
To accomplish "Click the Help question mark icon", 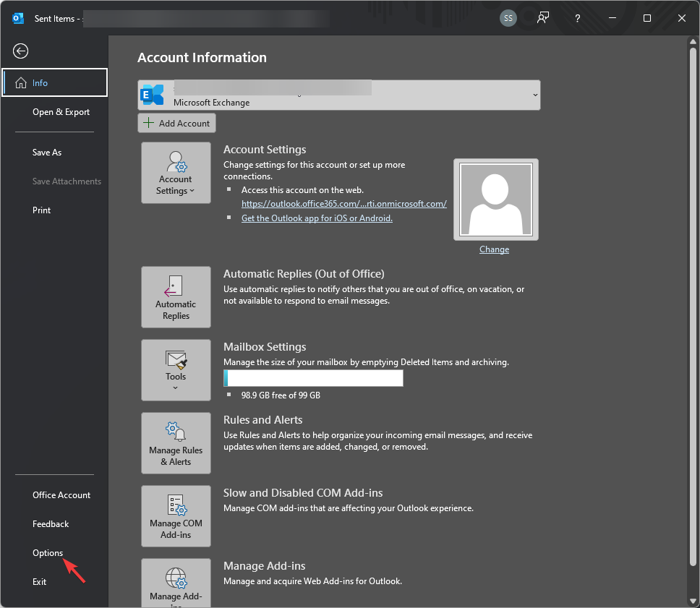I will 576,17.
